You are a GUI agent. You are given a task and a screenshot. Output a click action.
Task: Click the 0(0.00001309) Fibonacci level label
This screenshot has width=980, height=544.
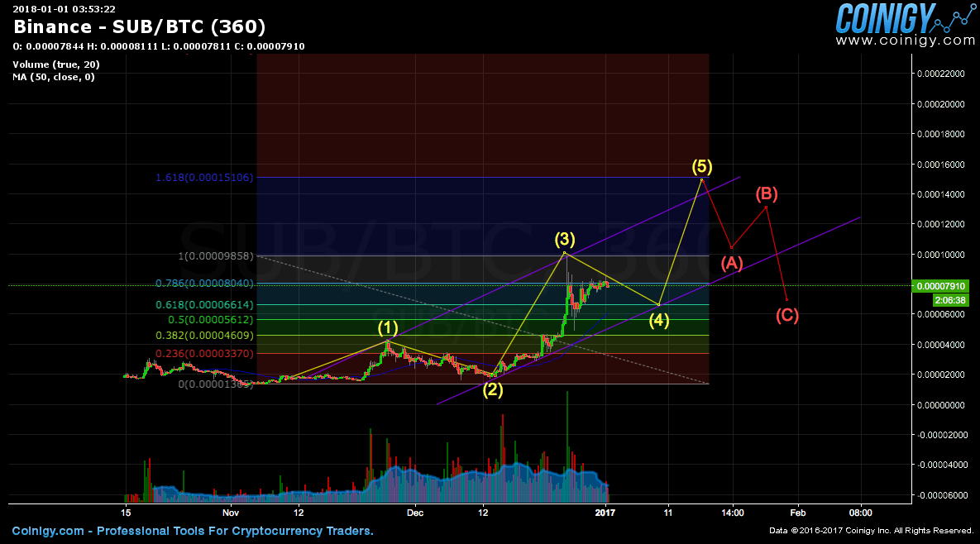(x=216, y=384)
